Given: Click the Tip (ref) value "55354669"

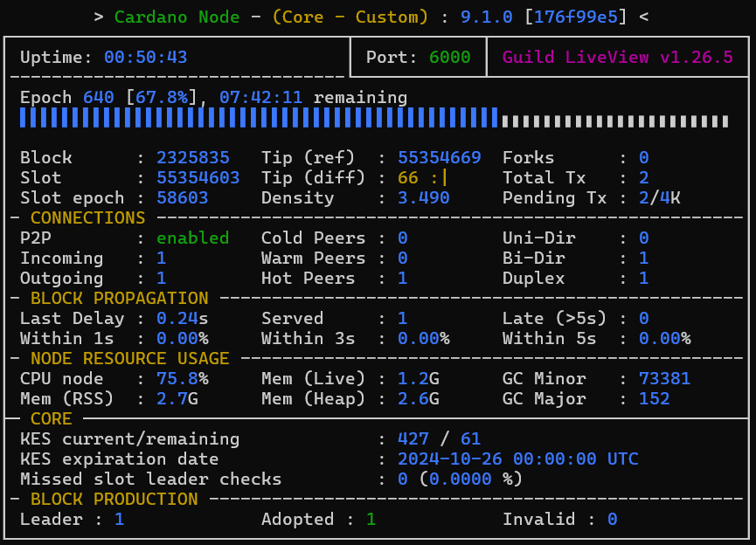Looking at the screenshot, I should pos(440,158).
